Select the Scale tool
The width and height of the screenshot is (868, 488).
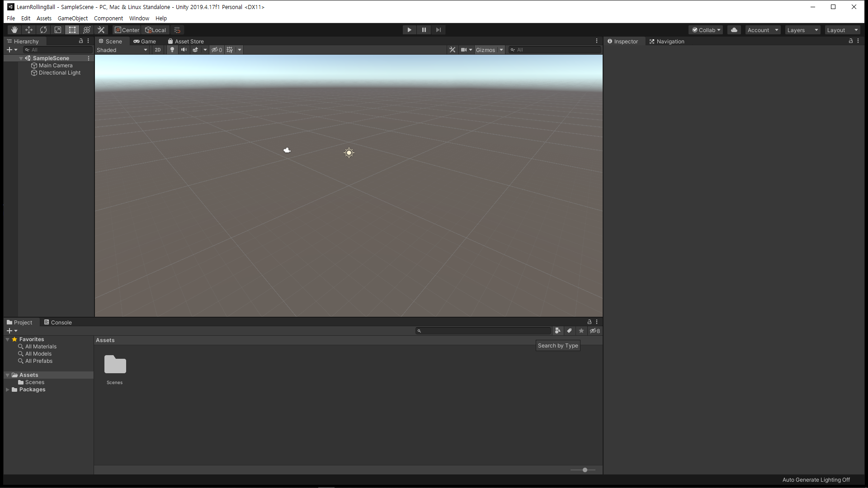click(x=58, y=30)
